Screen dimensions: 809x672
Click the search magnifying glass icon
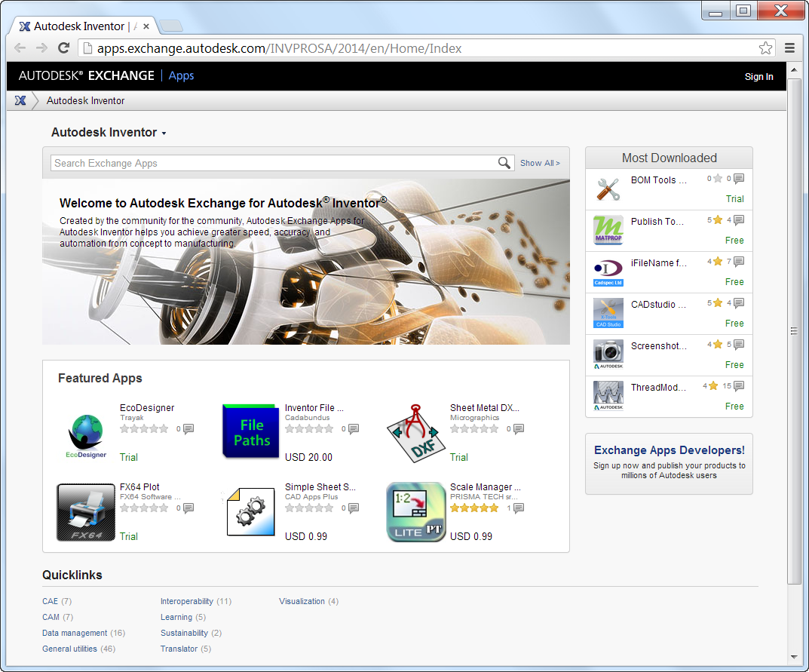coord(504,163)
